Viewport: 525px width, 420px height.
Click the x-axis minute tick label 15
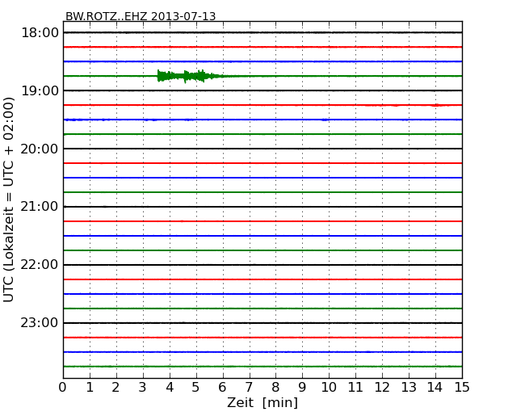point(462,388)
